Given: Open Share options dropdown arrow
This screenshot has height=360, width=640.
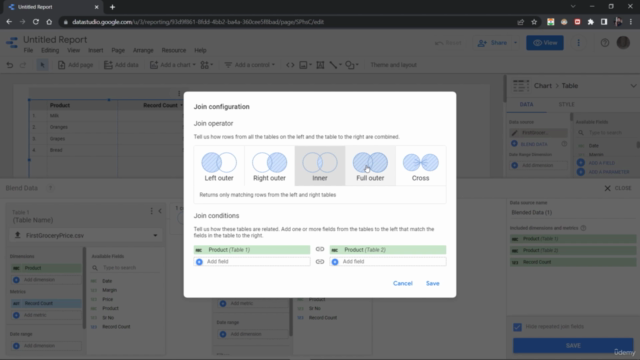Looking at the screenshot, I should 515,43.
